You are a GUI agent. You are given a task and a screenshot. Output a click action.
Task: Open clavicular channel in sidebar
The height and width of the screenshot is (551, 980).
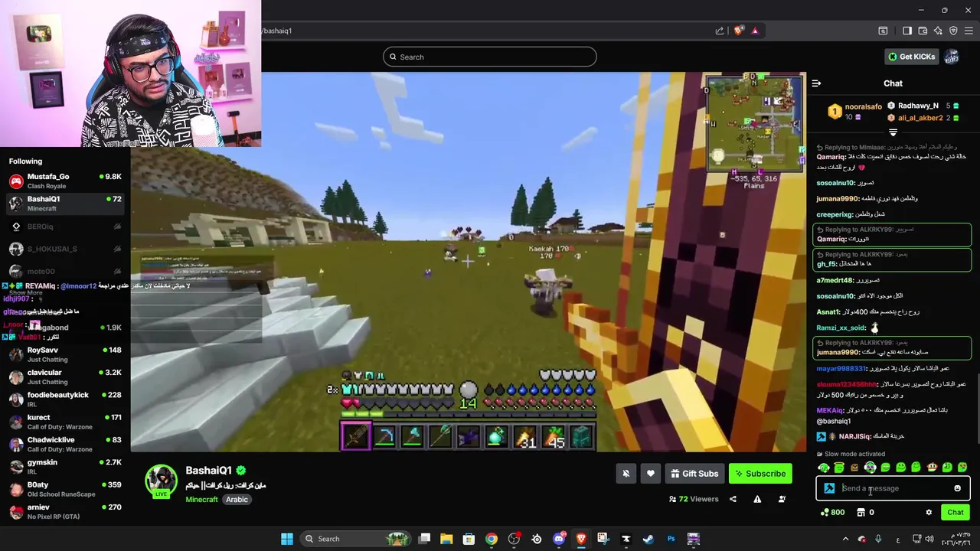pos(65,377)
